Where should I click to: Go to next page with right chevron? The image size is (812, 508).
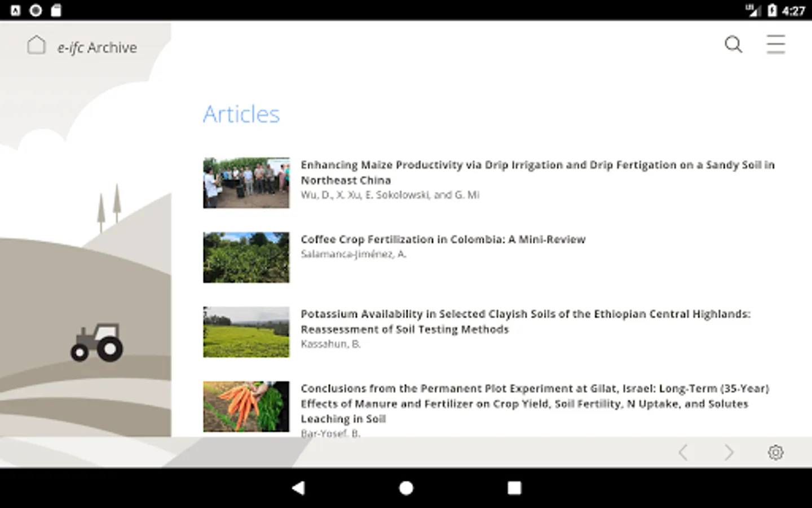[729, 452]
